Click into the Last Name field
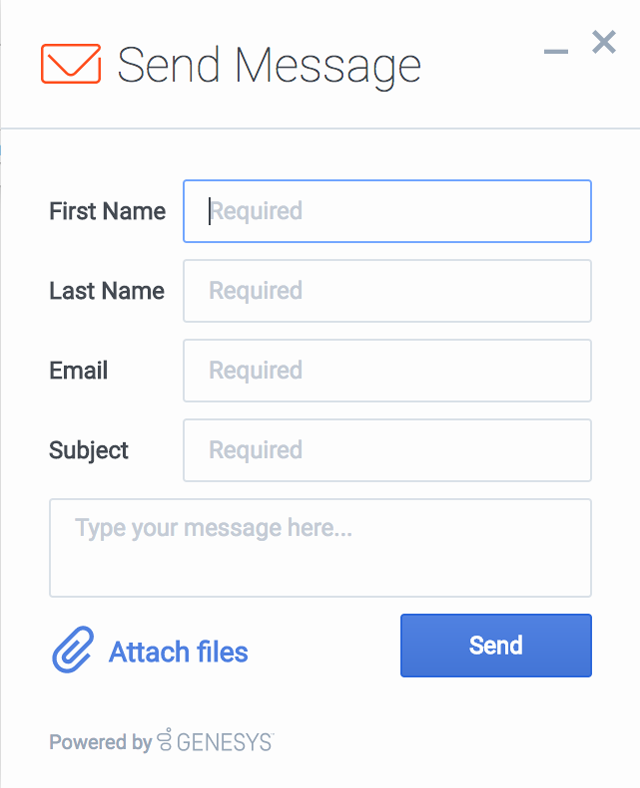The image size is (640, 788). click(387, 291)
